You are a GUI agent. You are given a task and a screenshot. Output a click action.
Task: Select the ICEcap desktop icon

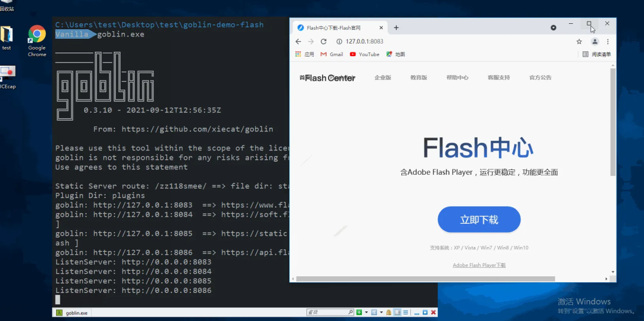7,77
